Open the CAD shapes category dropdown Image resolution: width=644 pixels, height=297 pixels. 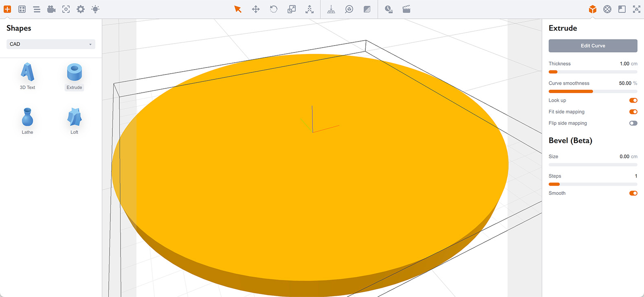[x=51, y=44]
